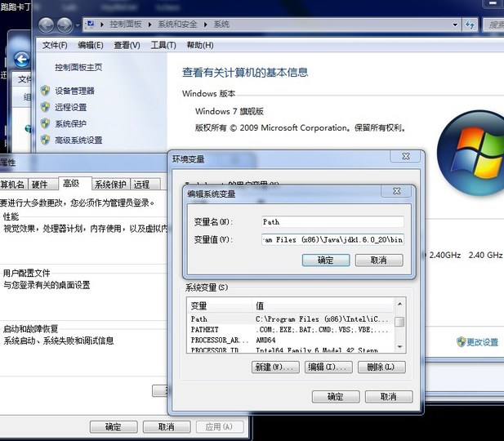
Task: Select the PROCESSOR_AR... row in system variables
Action: tap(291, 340)
